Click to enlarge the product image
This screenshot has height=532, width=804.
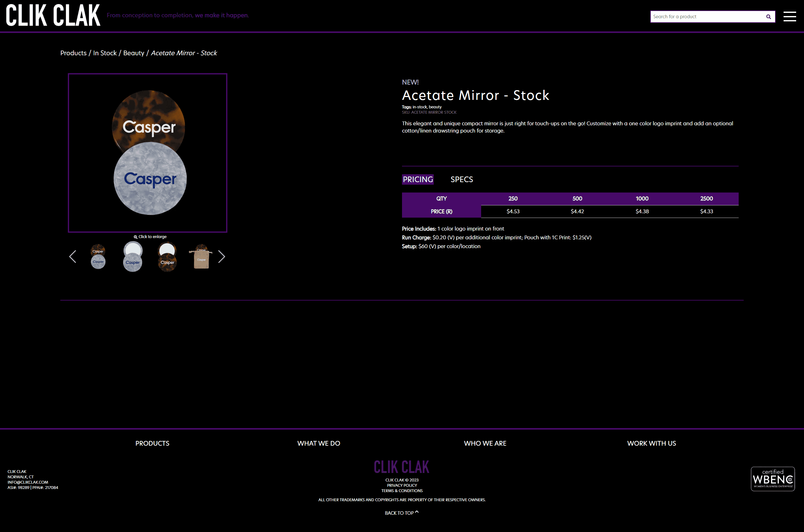pyautogui.click(x=150, y=237)
